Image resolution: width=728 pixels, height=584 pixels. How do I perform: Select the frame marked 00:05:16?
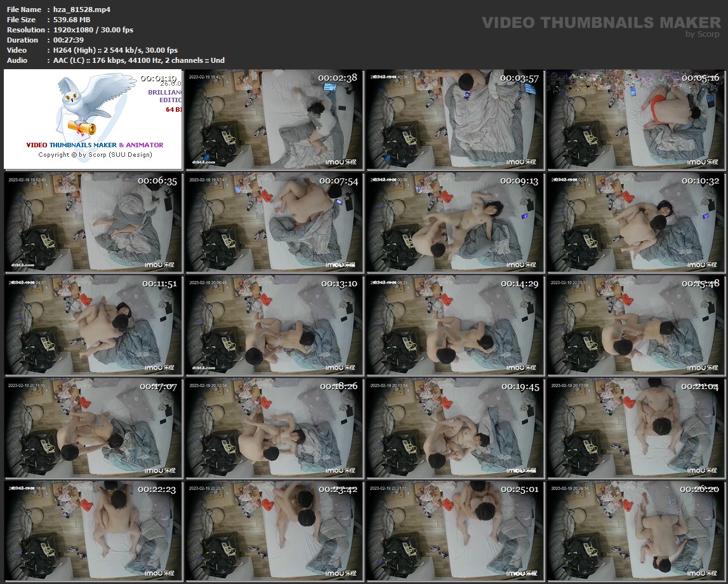636,119
